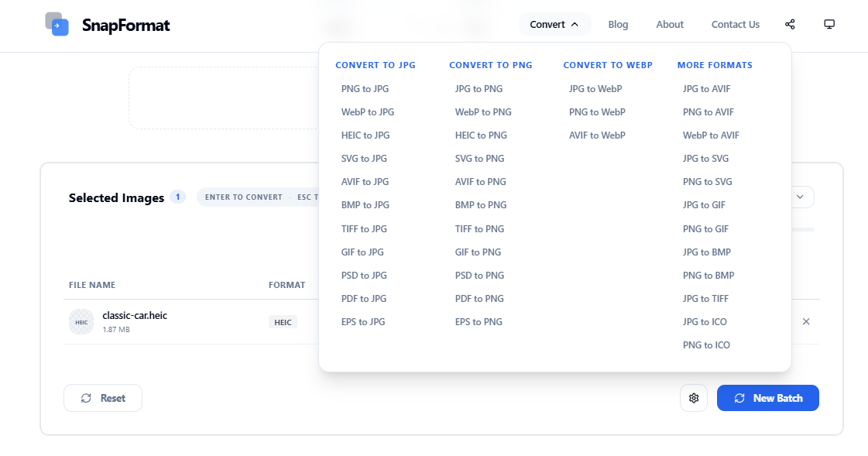Select HEIC to JPG converter
Screen dimensions: 868x456
pos(365,135)
